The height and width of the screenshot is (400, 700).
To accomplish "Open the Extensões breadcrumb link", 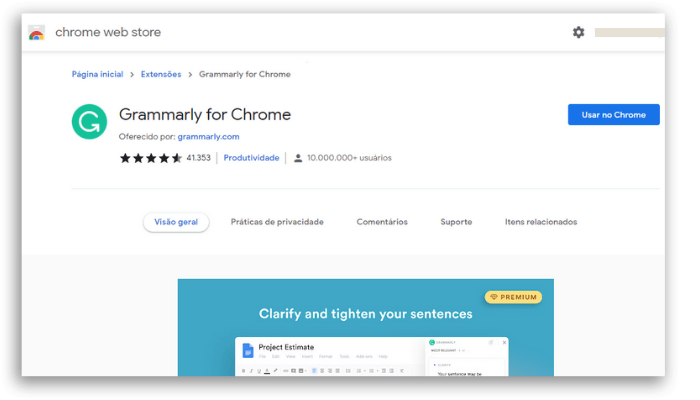I will 161,74.
